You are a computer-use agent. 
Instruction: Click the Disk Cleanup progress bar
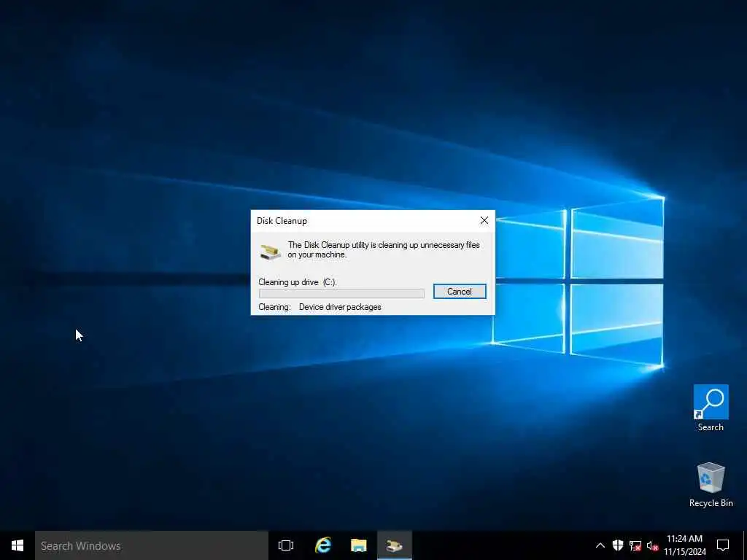click(341, 293)
